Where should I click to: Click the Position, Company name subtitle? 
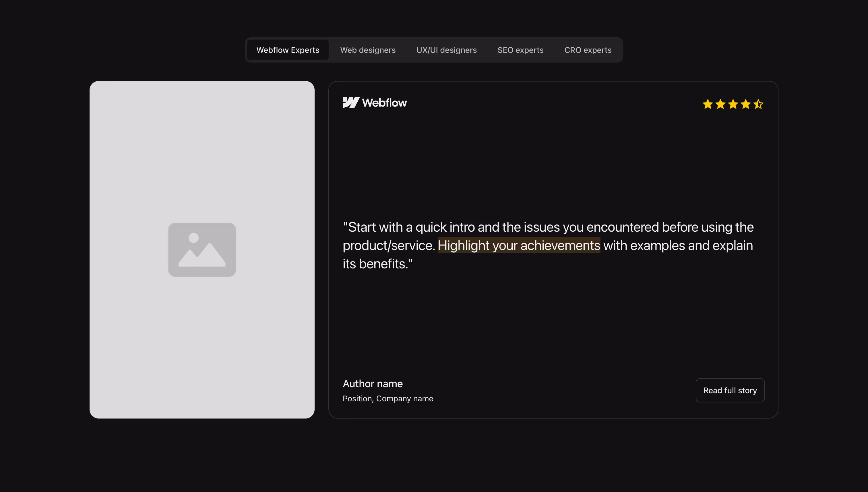click(388, 398)
